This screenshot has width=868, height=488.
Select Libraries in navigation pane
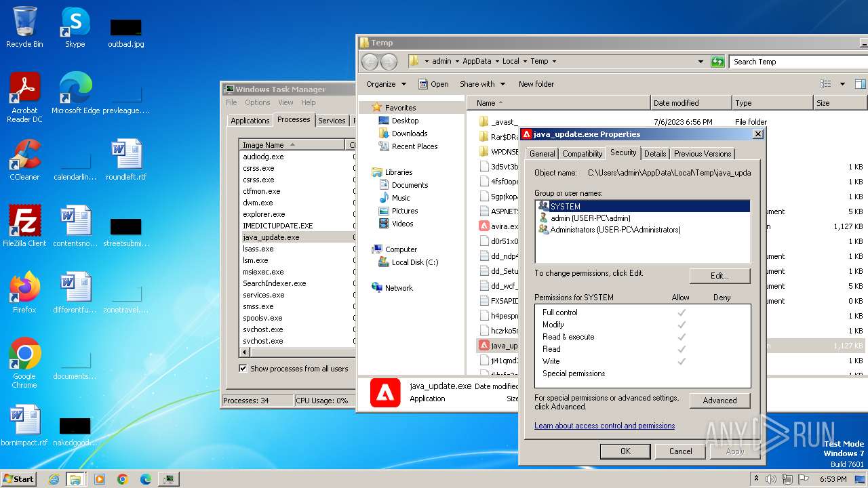click(399, 172)
